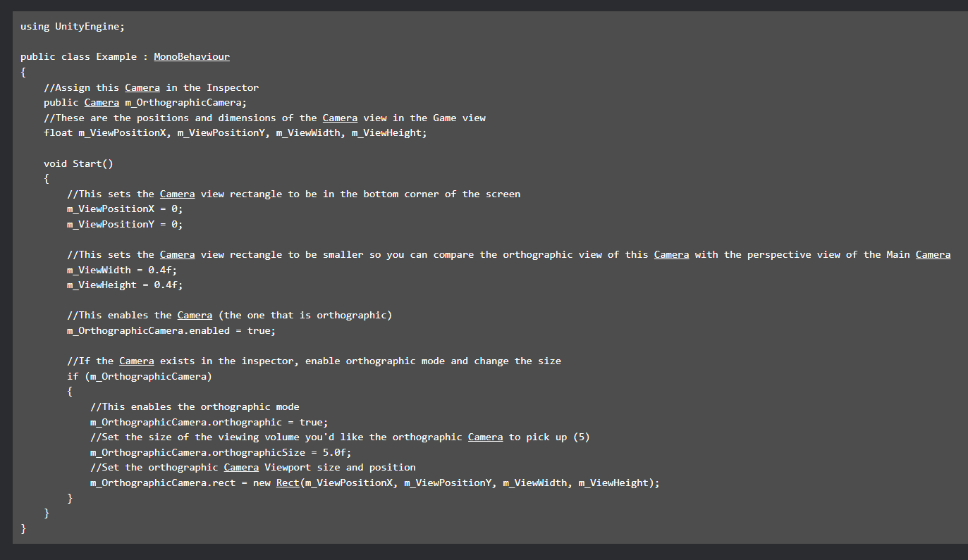This screenshot has width=968, height=560.
Task: Click Camera link before 'view rectangle to be smaller'
Action: pyautogui.click(x=177, y=254)
